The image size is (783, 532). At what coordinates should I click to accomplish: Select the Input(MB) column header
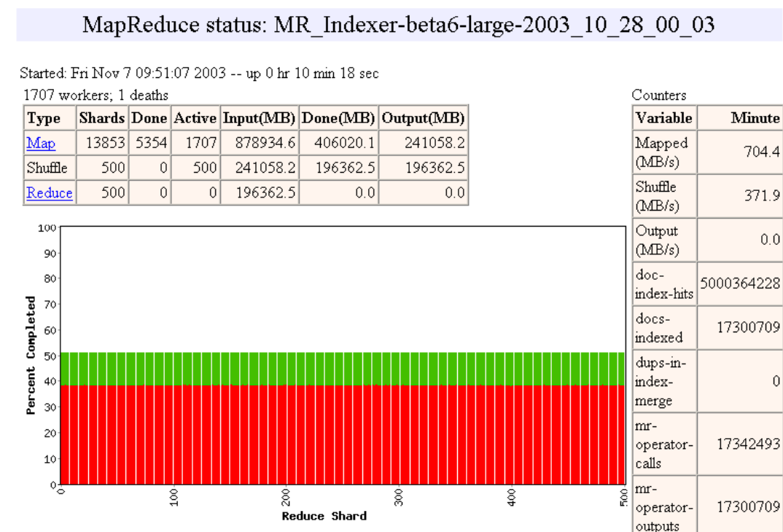[259, 118]
